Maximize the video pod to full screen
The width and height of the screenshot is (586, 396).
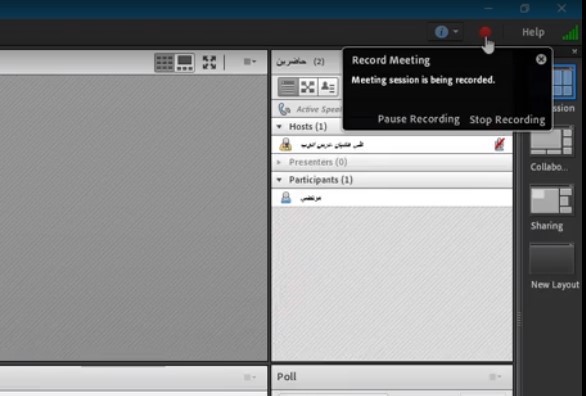coord(209,62)
